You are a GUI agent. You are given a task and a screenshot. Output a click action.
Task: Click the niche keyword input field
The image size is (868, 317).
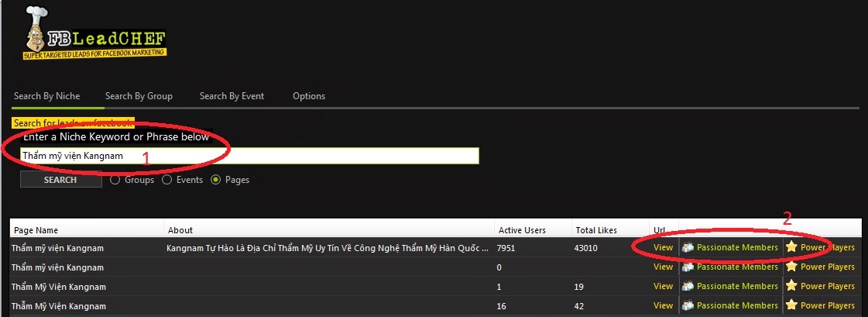click(249, 156)
